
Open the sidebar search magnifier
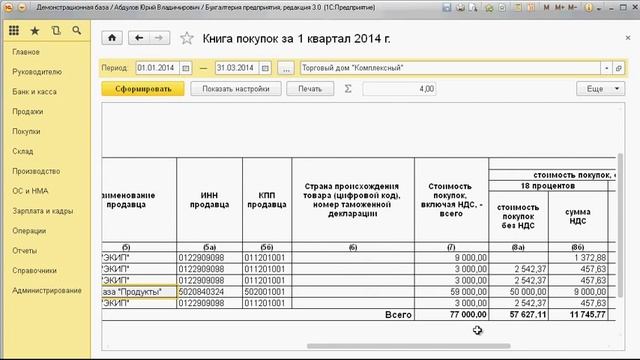[76, 30]
